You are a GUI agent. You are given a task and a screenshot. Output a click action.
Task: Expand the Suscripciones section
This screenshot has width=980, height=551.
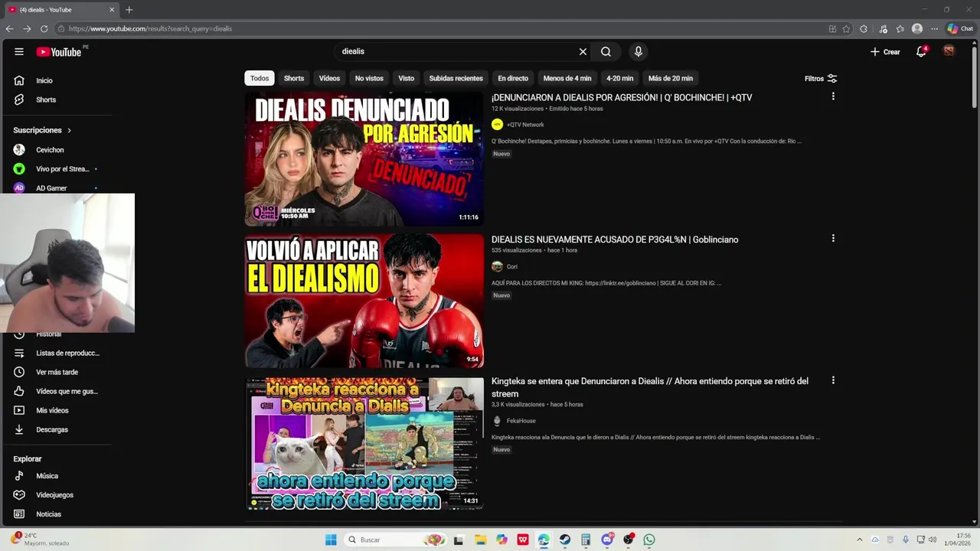coord(42,130)
